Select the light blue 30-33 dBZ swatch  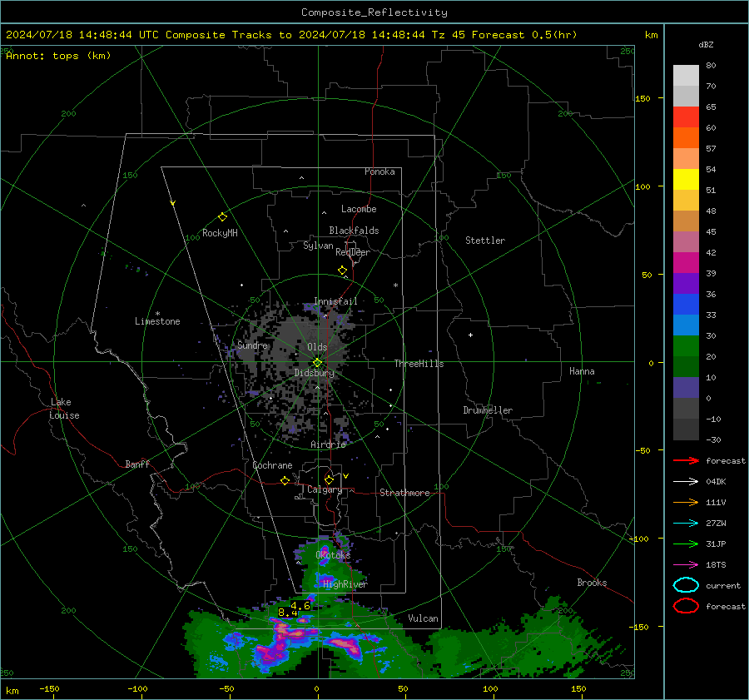pyautogui.click(x=686, y=325)
